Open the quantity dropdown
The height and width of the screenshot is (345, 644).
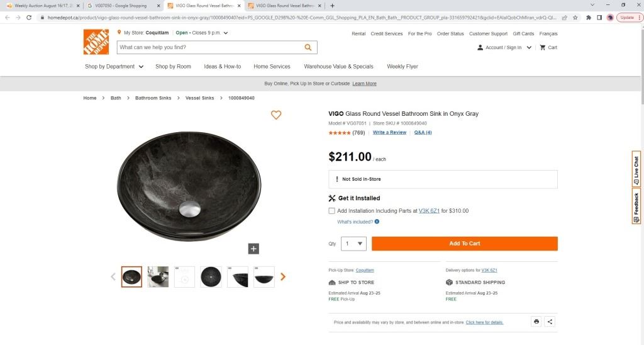[x=354, y=244]
